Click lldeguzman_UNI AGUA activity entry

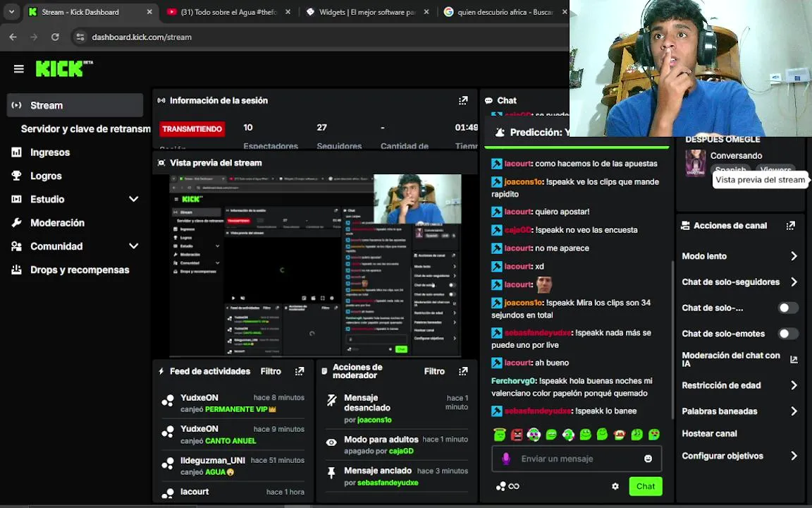(x=233, y=466)
